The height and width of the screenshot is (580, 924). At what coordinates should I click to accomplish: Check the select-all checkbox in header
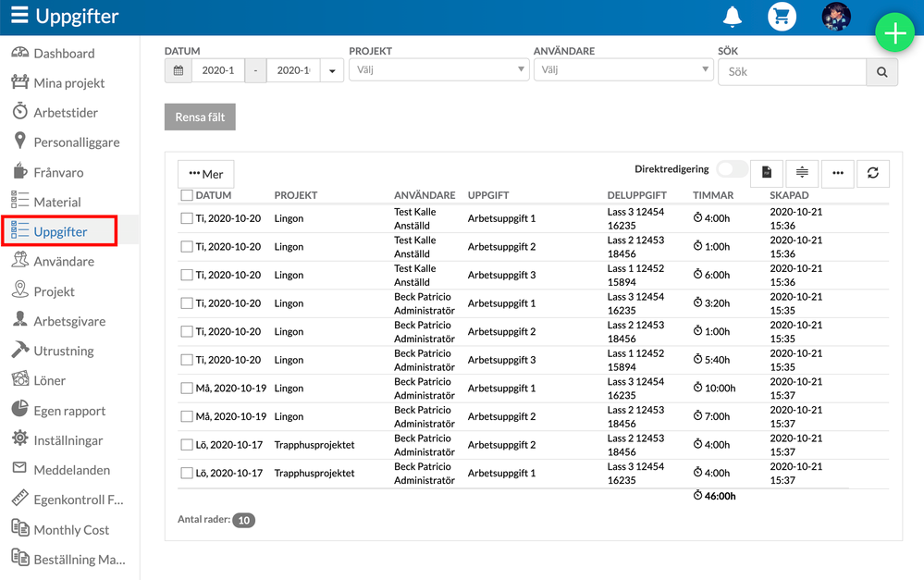[x=187, y=195]
